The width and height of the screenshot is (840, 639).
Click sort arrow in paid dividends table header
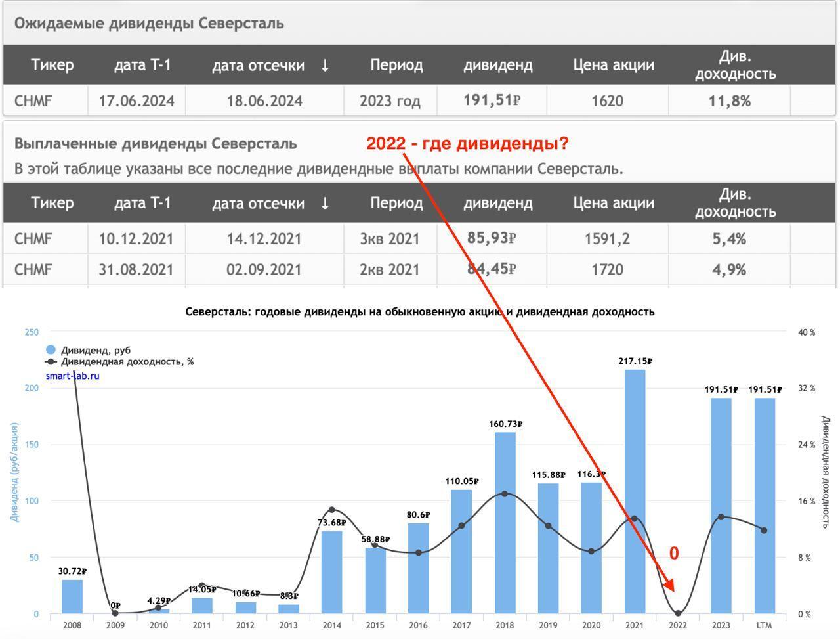325,203
